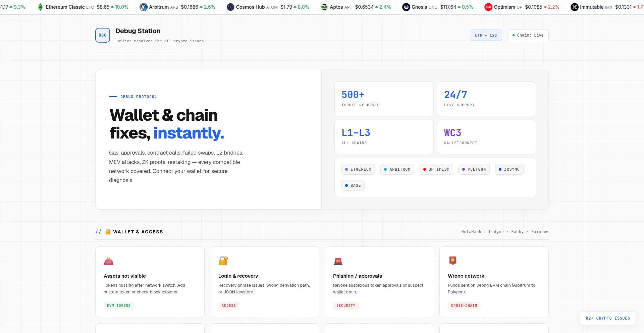
Task: Click the 24/7 Live Support stat card
Action: click(487, 99)
